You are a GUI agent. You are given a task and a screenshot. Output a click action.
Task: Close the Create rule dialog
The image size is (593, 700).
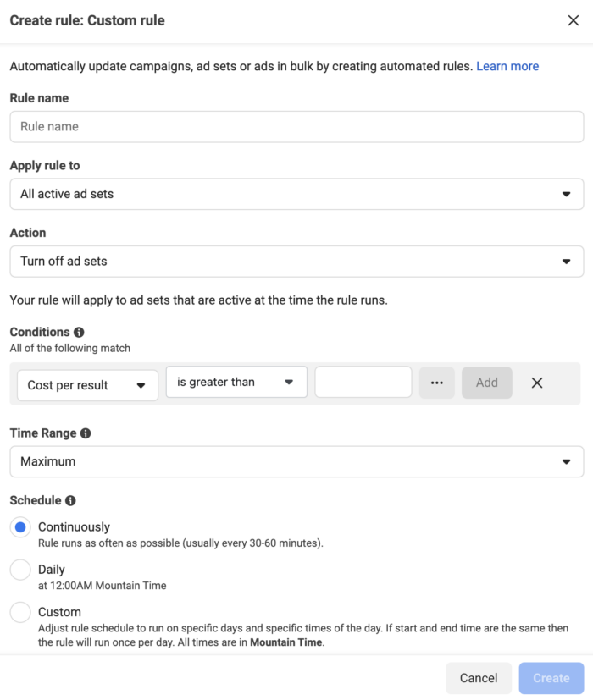[574, 20]
